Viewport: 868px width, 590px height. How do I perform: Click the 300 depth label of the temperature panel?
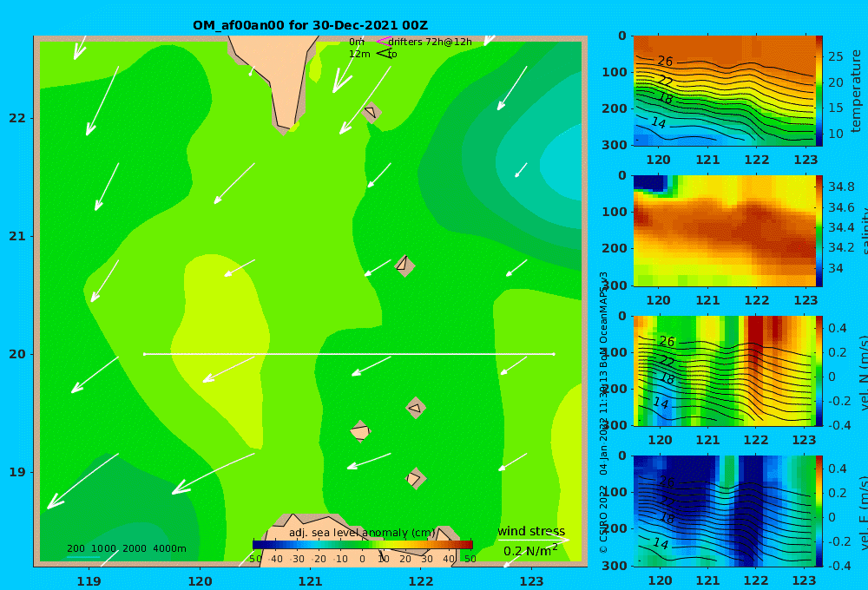[615, 145]
